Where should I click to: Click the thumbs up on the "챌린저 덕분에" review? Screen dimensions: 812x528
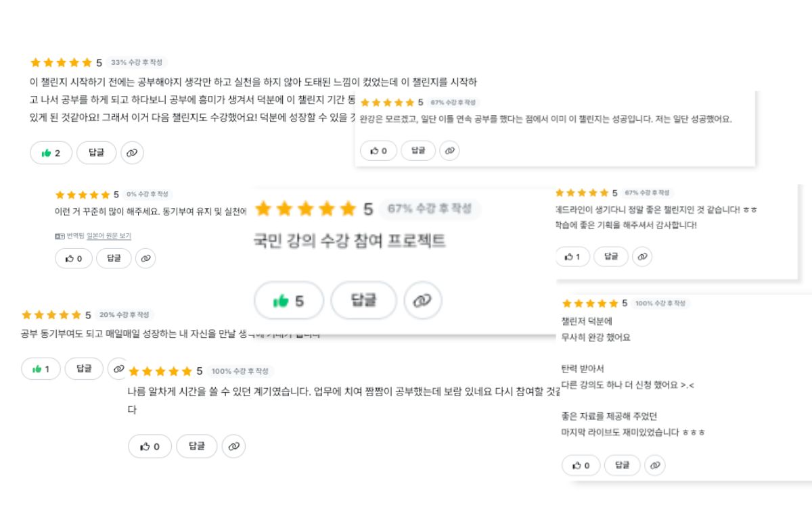(x=581, y=465)
